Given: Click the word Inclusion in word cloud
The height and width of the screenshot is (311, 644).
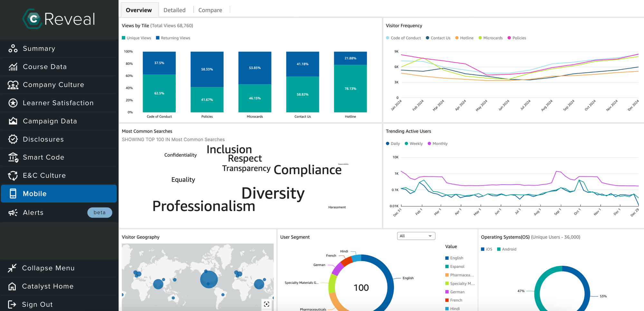Looking at the screenshot, I should (x=229, y=150).
